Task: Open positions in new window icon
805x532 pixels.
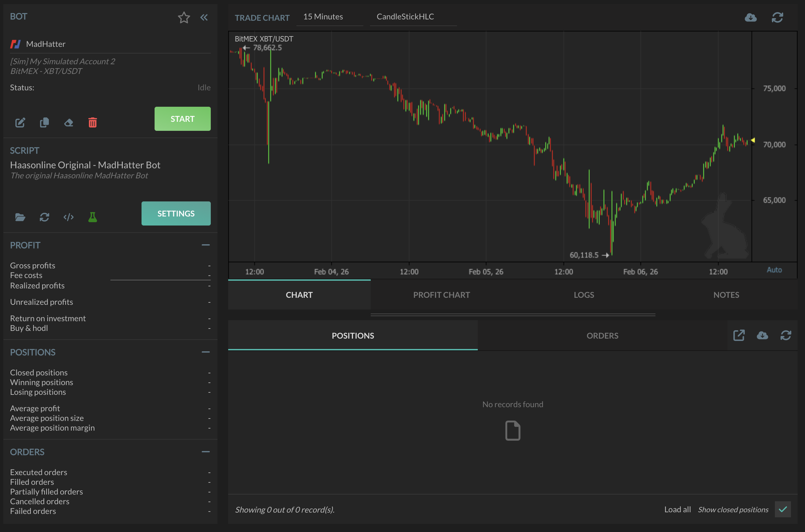Action: pyautogui.click(x=739, y=335)
